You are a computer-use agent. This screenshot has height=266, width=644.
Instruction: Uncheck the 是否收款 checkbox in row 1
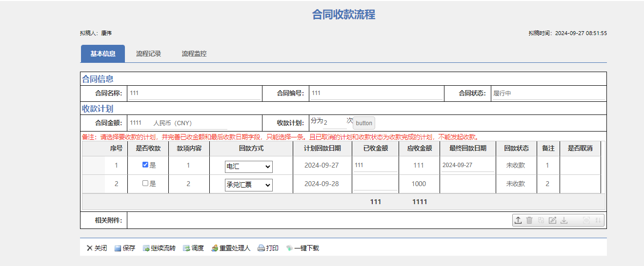[145, 165]
